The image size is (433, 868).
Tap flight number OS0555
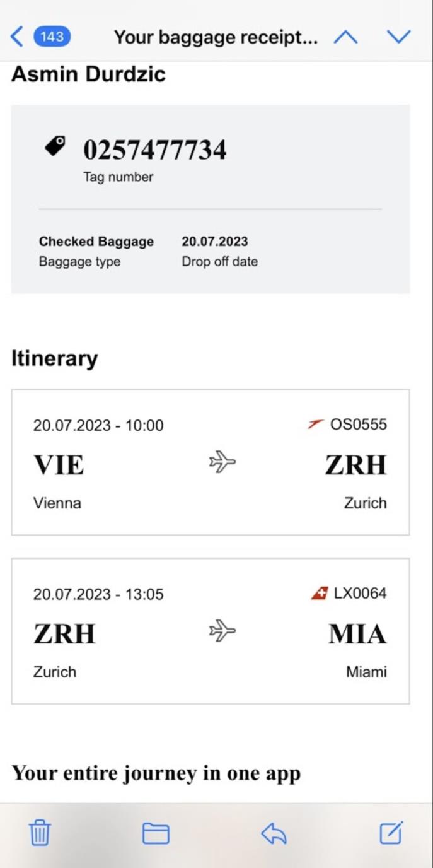(x=358, y=424)
